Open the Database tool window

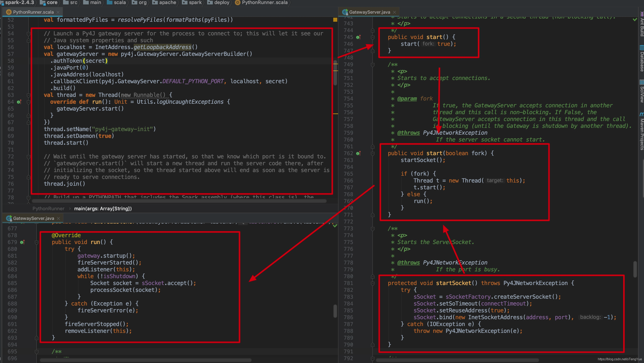tap(642, 58)
